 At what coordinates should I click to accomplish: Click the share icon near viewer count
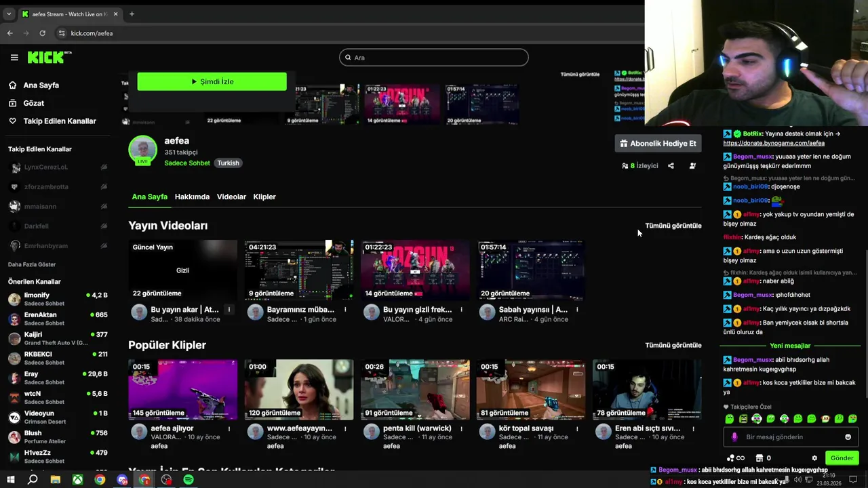click(671, 165)
